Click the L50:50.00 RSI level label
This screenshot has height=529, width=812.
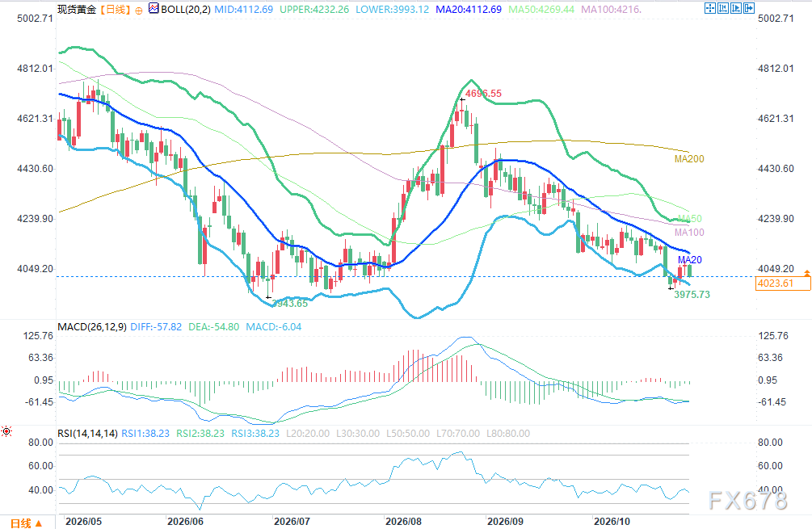(408, 434)
